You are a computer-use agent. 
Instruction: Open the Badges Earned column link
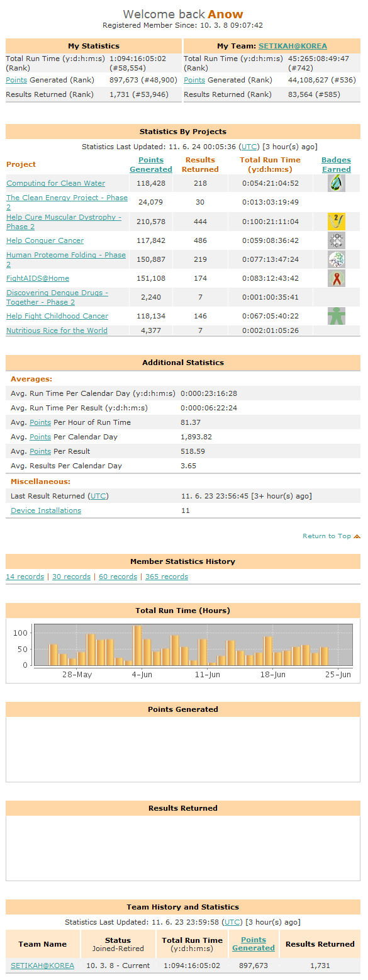tap(337, 164)
